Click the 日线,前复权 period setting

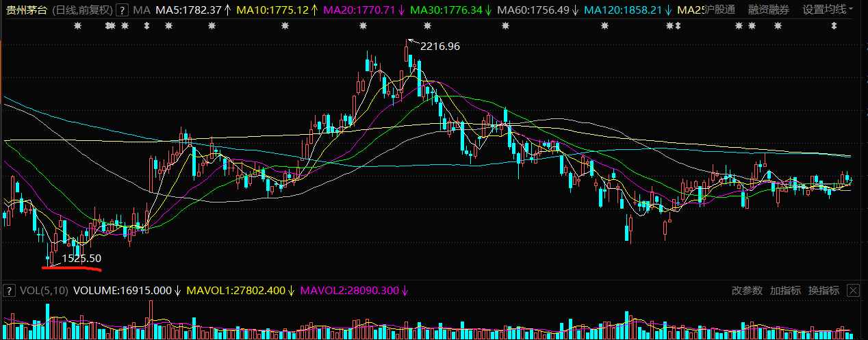pyautogui.click(x=82, y=10)
